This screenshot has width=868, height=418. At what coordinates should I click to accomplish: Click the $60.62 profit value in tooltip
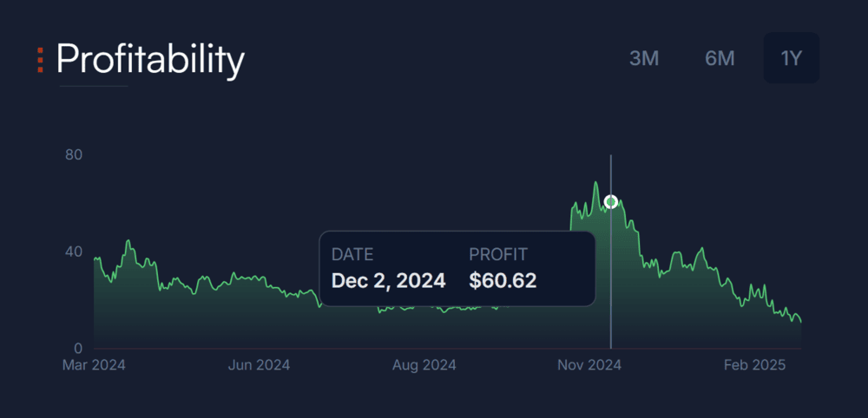[503, 281]
